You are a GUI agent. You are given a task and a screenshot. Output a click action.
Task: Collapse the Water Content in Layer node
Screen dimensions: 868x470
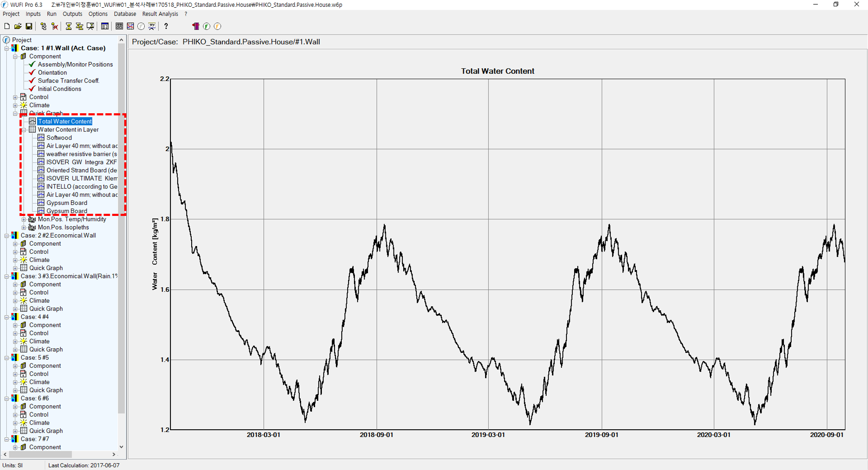coord(24,130)
